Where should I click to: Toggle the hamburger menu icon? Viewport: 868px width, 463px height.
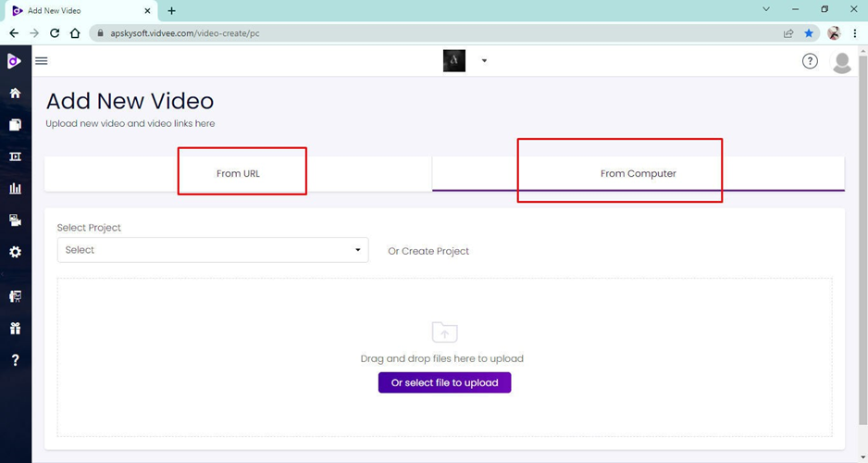click(x=42, y=61)
